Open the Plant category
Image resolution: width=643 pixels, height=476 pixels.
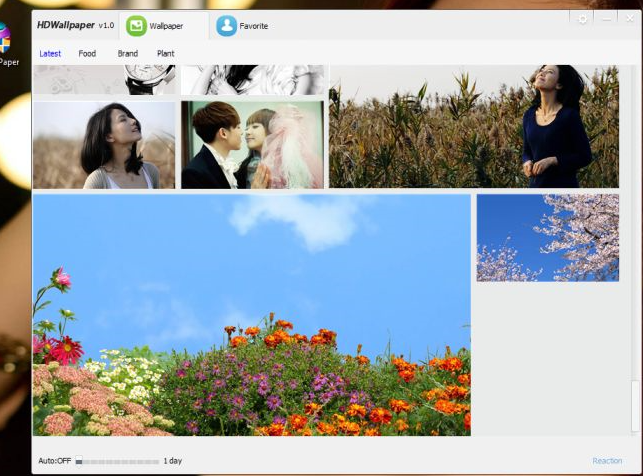click(165, 54)
